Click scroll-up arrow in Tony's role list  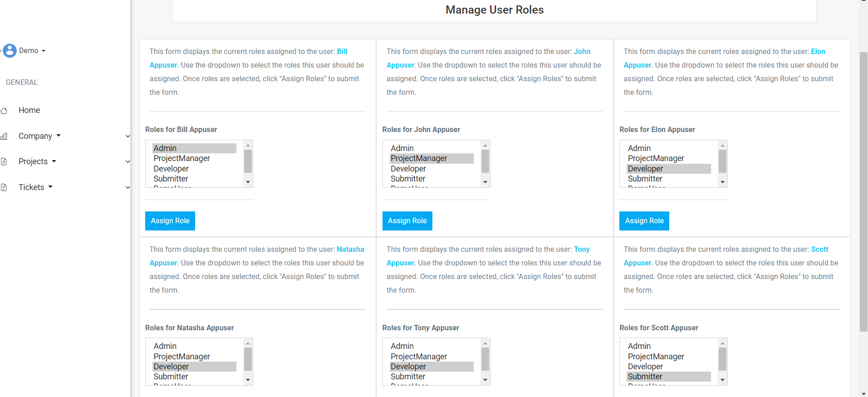pos(485,343)
